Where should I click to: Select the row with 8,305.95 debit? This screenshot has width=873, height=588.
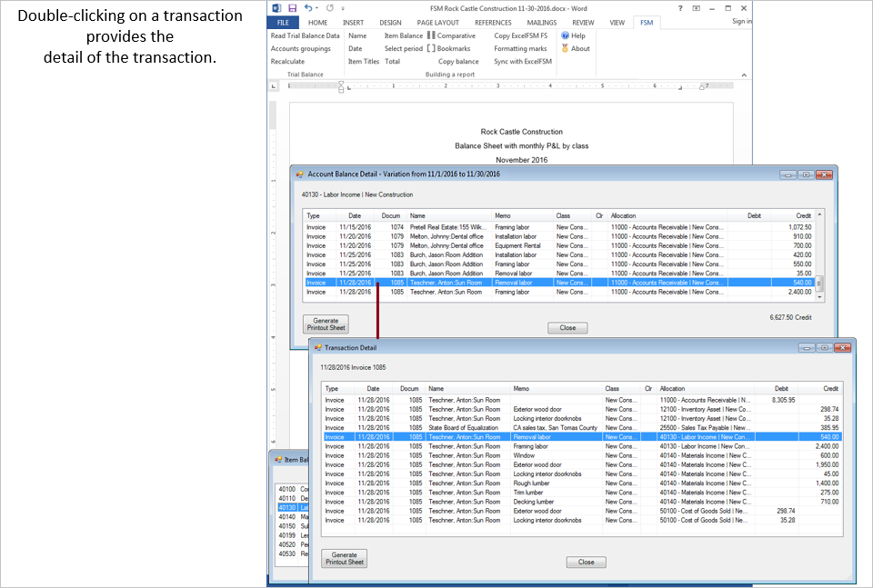(582, 399)
